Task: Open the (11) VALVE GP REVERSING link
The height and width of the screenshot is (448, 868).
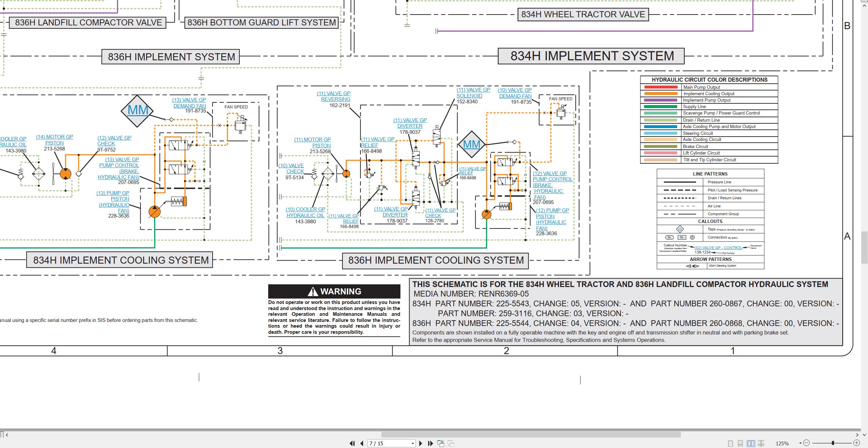Action: click(334, 96)
